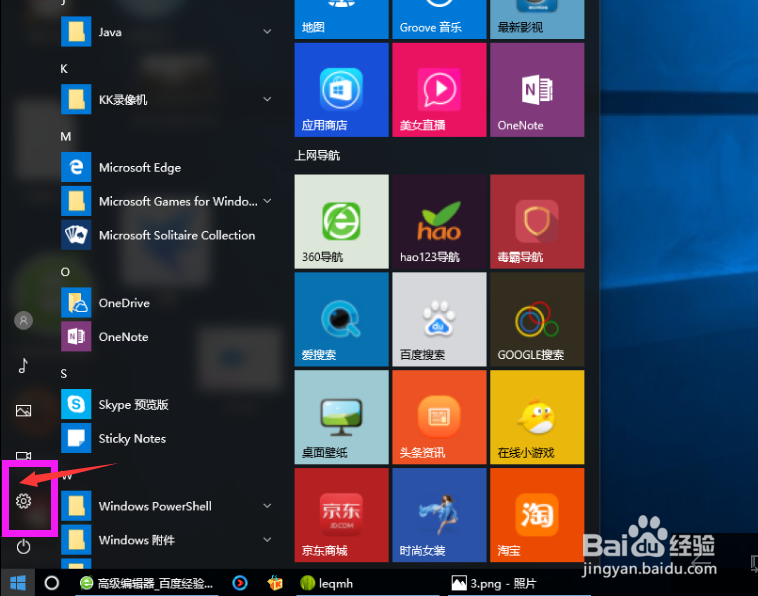
Task: Open the 在线小游戏 tile
Action: pos(537,417)
